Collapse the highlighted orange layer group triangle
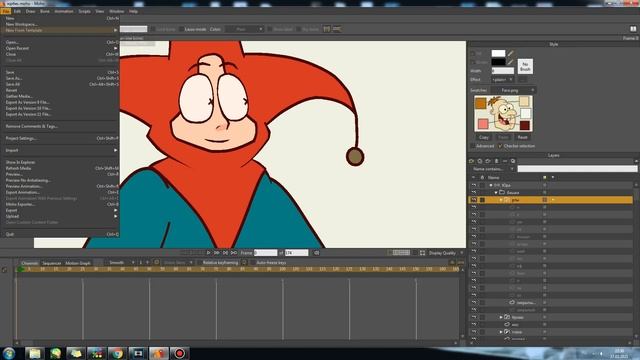The width and height of the screenshot is (640, 360). coord(501,200)
